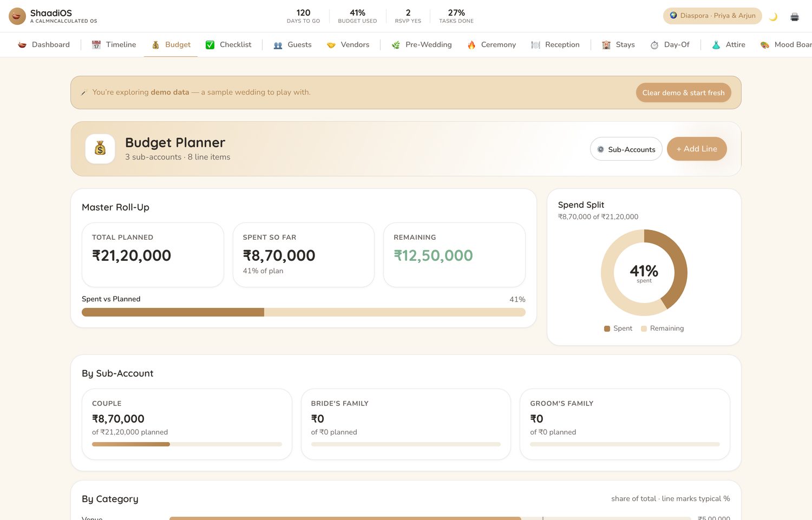The height and width of the screenshot is (520, 812).
Task: Click the Mood Board palette icon
Action: pos(765,45)
